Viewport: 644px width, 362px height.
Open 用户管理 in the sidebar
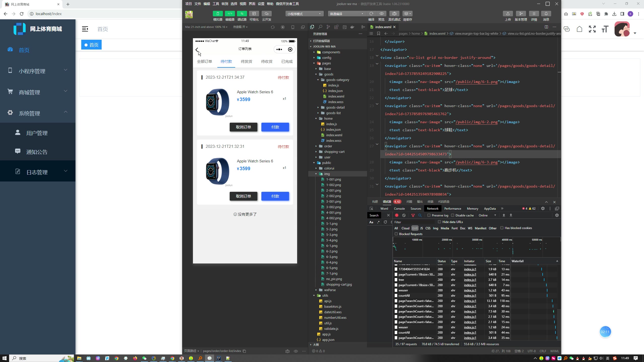click(38, 133)
